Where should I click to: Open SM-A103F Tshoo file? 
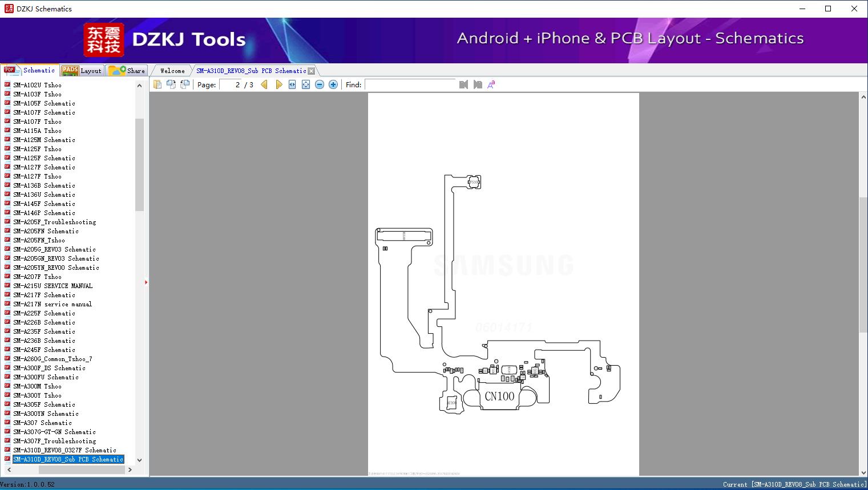point(37,94)
